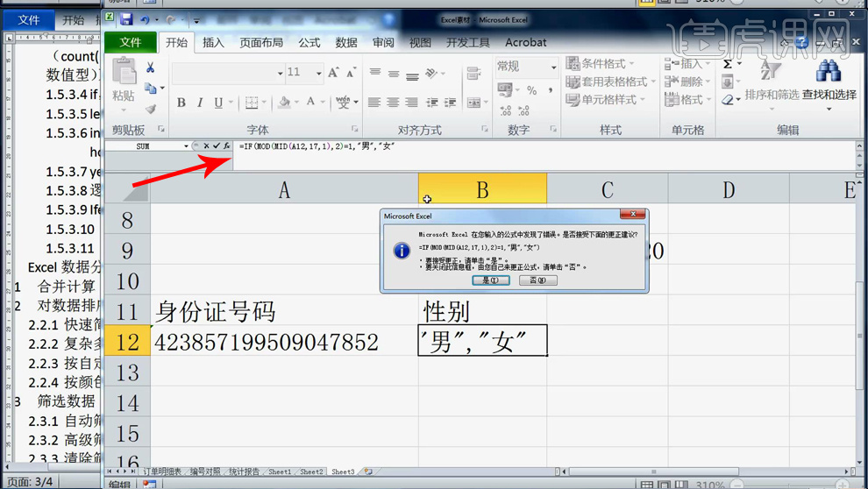Select column C header
This screenshot has width=868, height=489.
coord(608,189)
